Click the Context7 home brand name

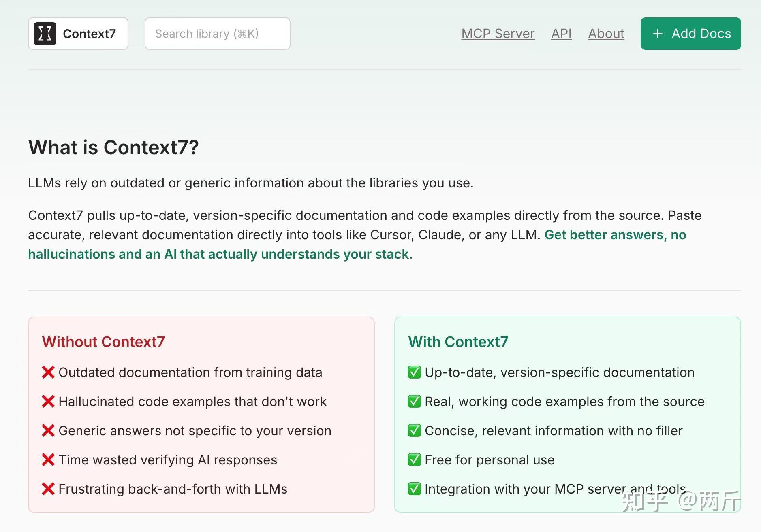point(89,34)
